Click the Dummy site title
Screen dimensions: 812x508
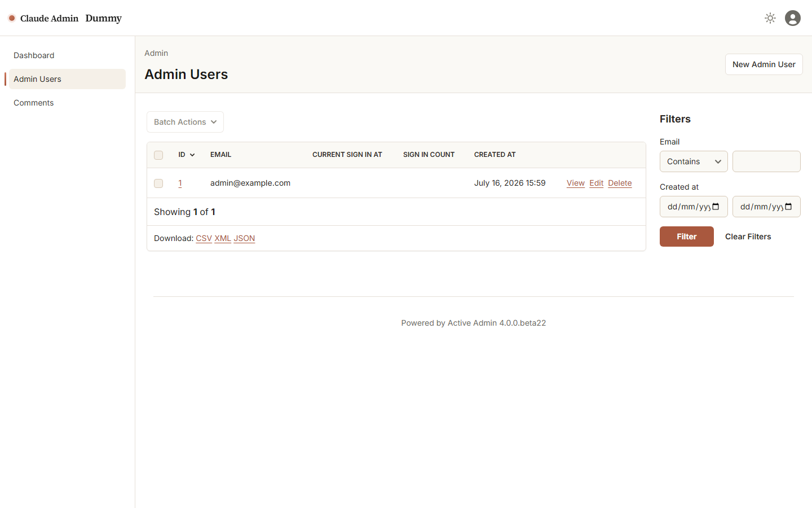(104, 18)
